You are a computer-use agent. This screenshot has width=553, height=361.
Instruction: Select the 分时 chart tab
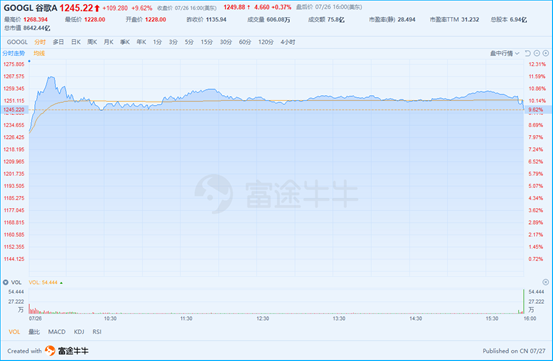point(40,42)
